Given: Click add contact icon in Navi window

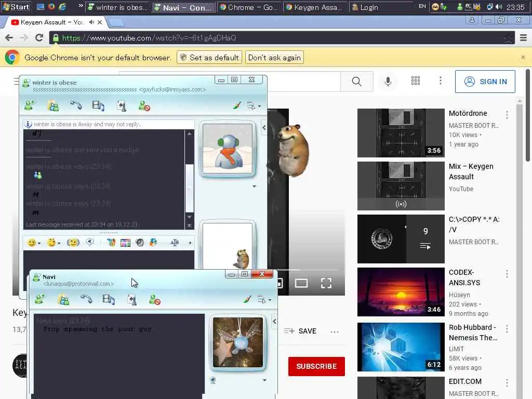Looking at the screenshot, I should point(39,299).
